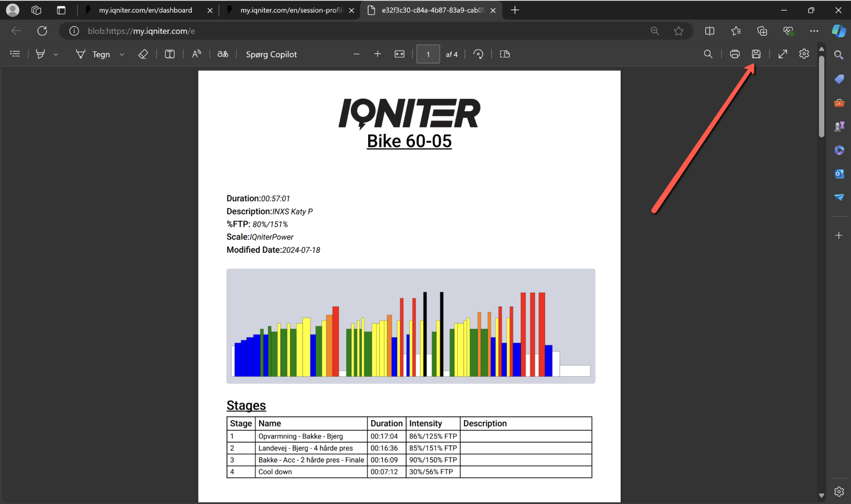Open PDF viewer settings gear
The width and height of the screenshot is (851, 504).
pos(804,54)
